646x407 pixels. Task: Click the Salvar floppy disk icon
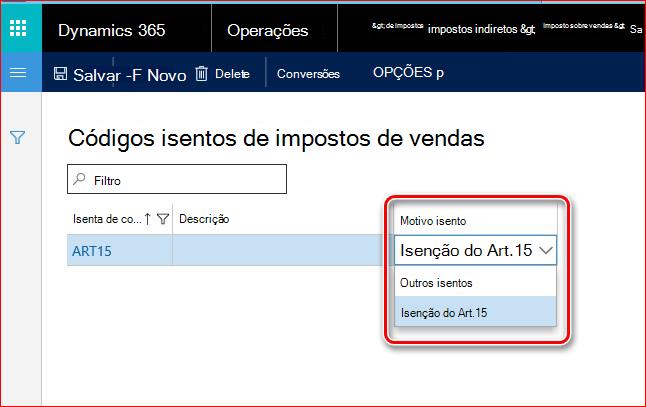point(61,74)
